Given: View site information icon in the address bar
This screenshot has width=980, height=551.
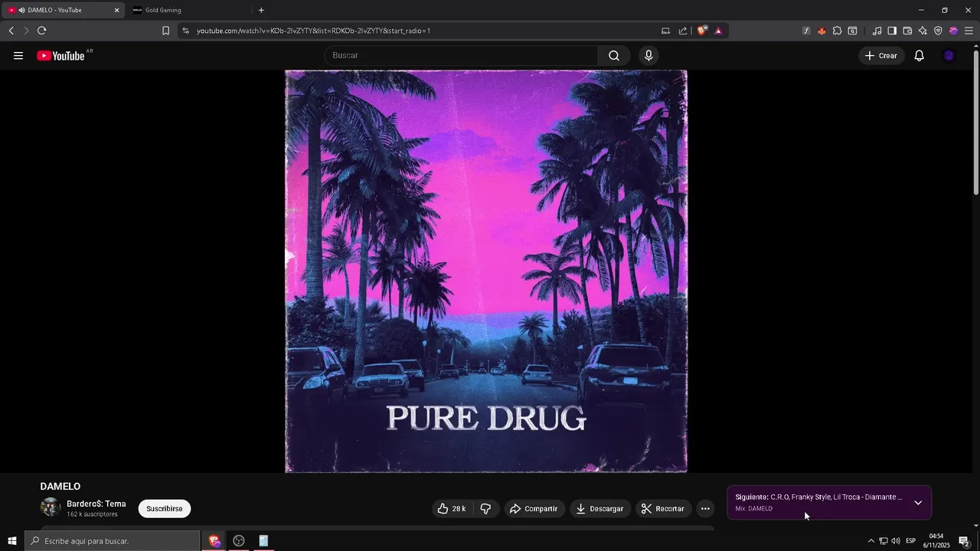Looking at the screenshot, I should 185,31.
